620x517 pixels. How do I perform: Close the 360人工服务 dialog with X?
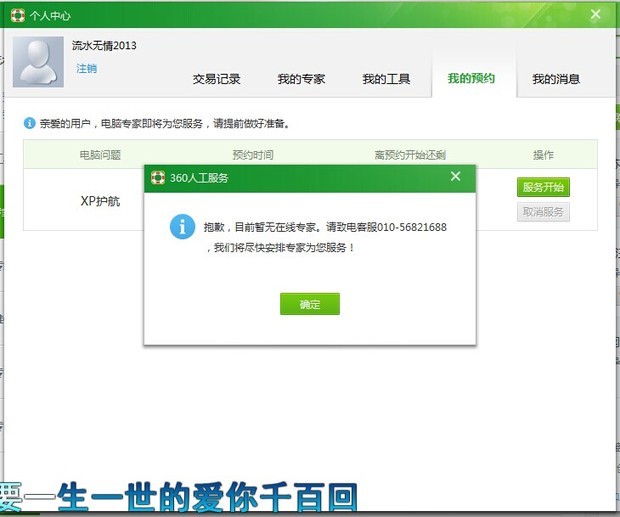tap(455, 177)
